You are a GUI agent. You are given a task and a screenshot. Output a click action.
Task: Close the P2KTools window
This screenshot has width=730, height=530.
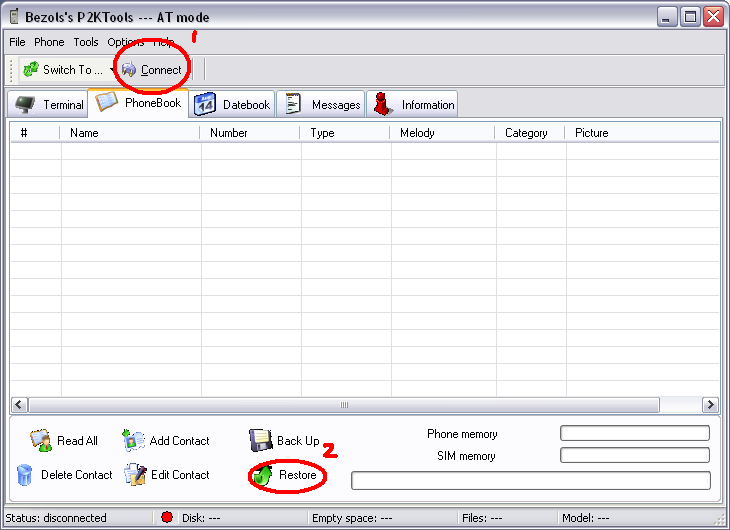coord(713,17)
